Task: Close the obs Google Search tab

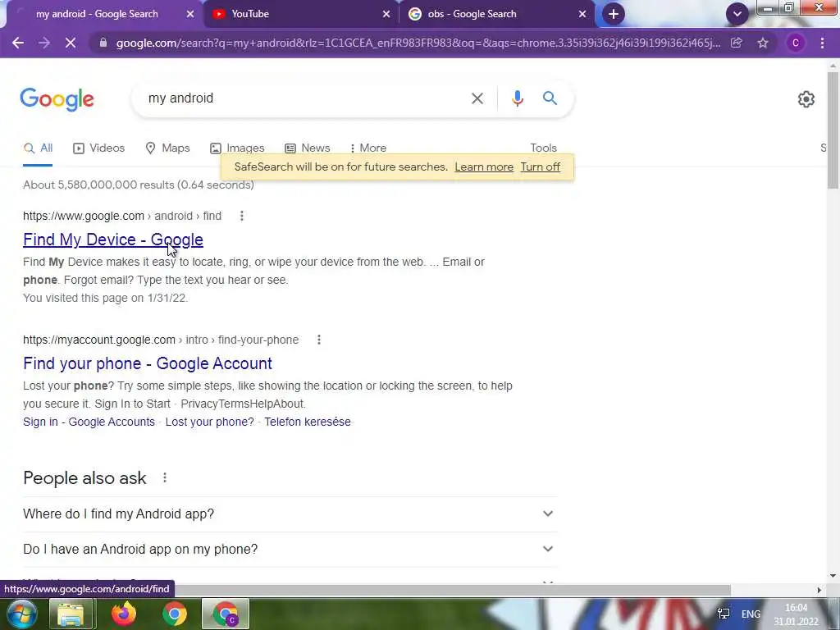Action: click(x=582, y=14)
